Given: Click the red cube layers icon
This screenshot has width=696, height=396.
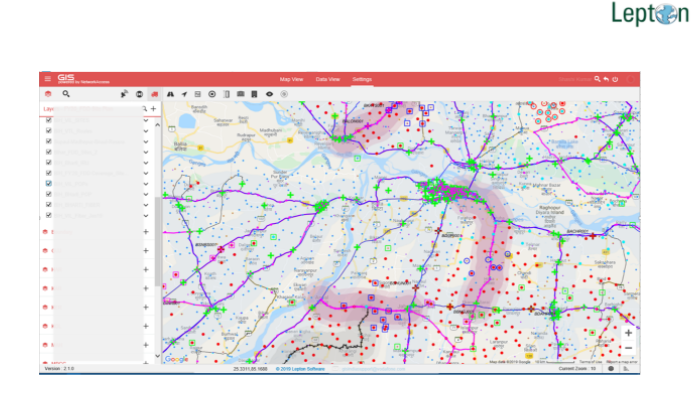Looking at the screenshot, I should tap(48, 94).
